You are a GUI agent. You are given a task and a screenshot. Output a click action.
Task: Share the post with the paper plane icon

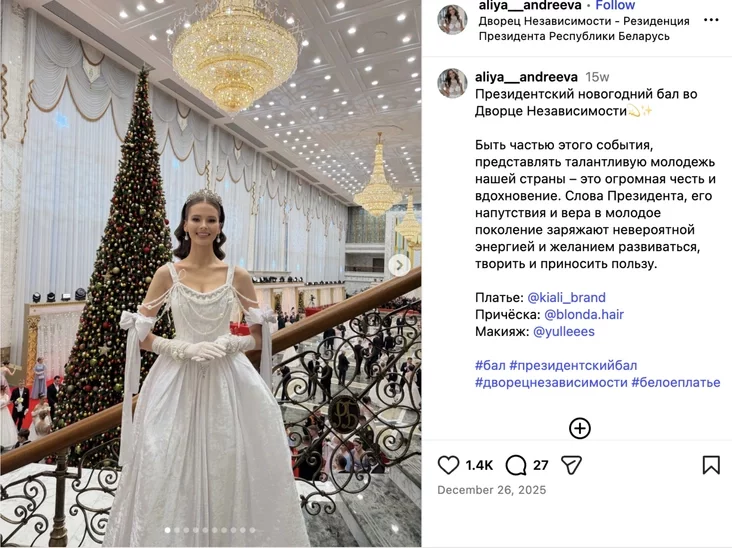click(571, 465)
